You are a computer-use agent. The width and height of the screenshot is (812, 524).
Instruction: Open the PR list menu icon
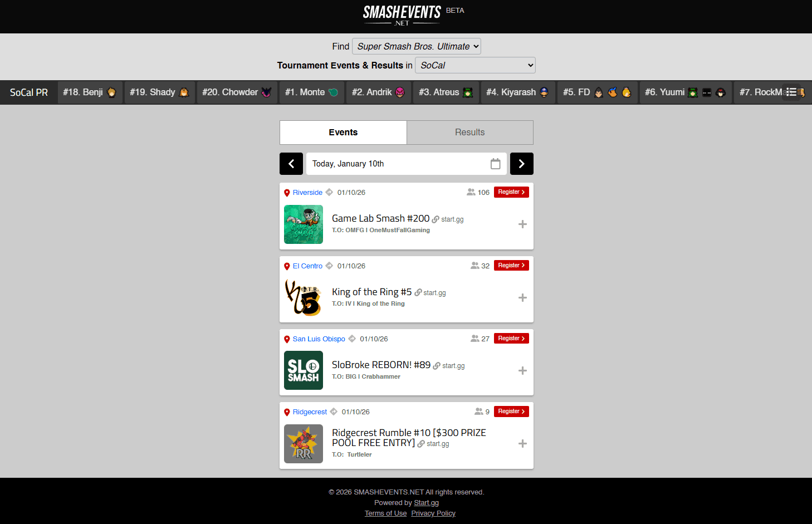pyautogui.click(x=791, y=92)
